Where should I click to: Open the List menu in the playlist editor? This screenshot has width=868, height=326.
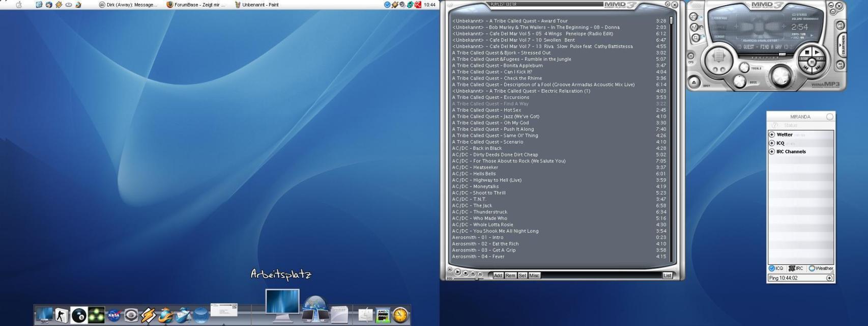click(x=668, y=276)
